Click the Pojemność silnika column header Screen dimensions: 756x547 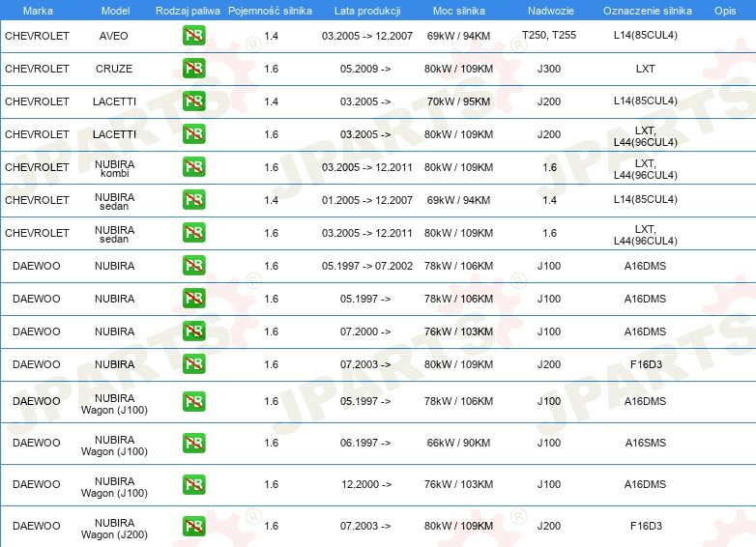click(x=270, y=10)
